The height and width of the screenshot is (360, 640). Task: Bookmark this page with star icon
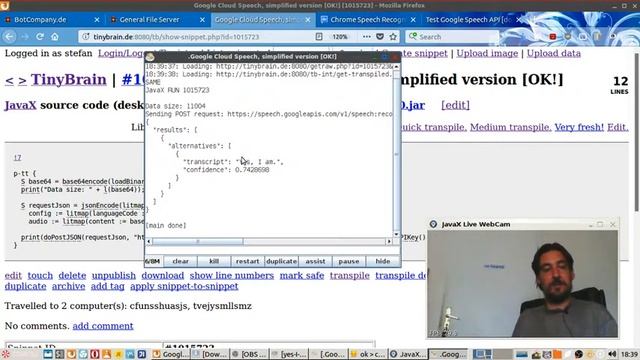[393, 37]
